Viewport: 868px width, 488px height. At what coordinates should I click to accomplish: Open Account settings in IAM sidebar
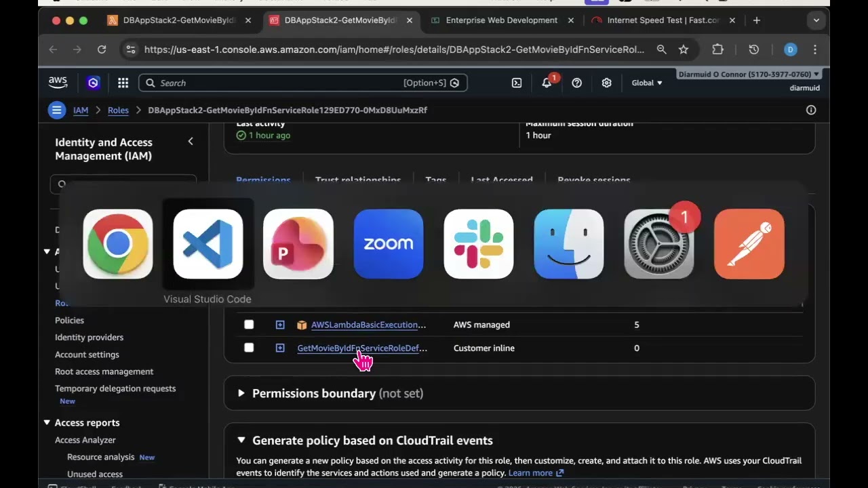coord(87,354)
